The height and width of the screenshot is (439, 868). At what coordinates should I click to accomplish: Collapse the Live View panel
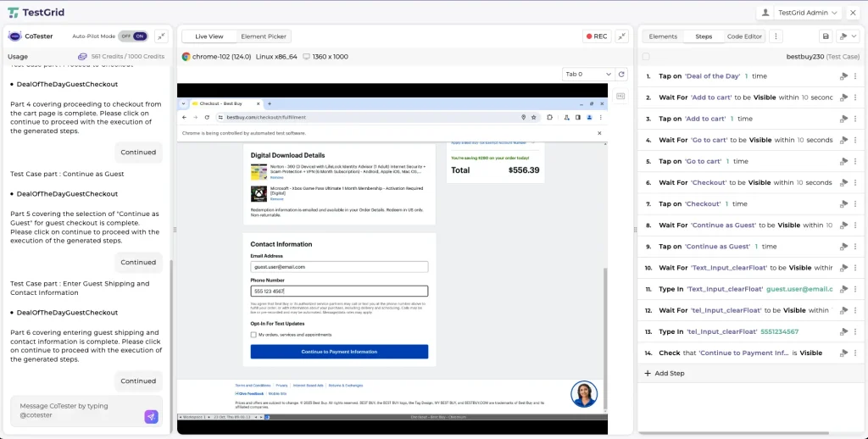pyautogui.click(x=621, y=36)
